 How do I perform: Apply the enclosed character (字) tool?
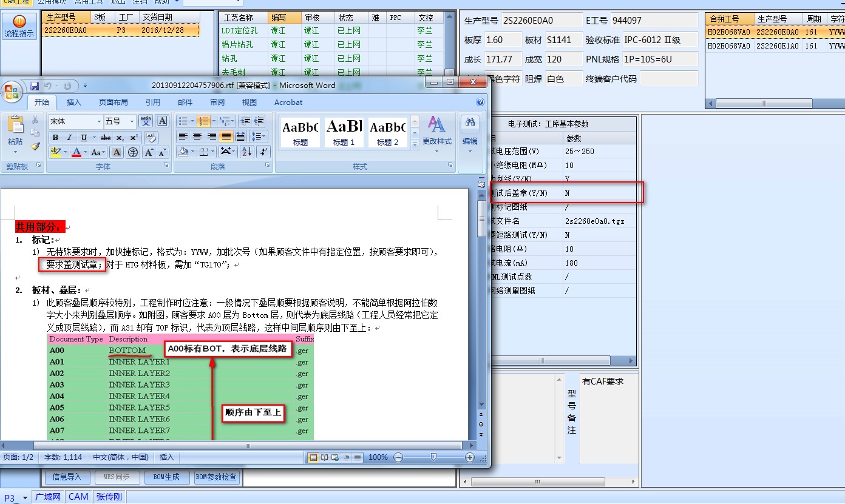tap(132, 152)
